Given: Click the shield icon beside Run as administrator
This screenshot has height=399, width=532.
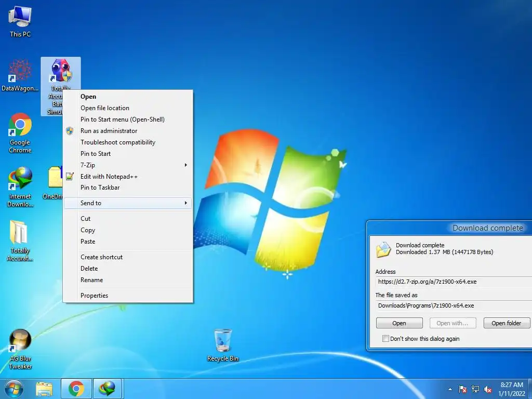Looking at the screenshot, I should (x=70, y=131).
